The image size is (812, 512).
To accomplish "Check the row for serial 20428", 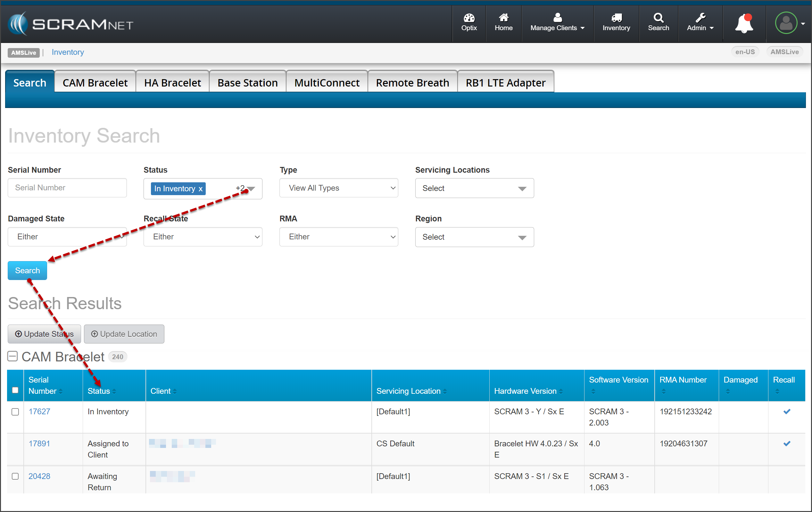I will pyautogui.click(x=15, y=476).
